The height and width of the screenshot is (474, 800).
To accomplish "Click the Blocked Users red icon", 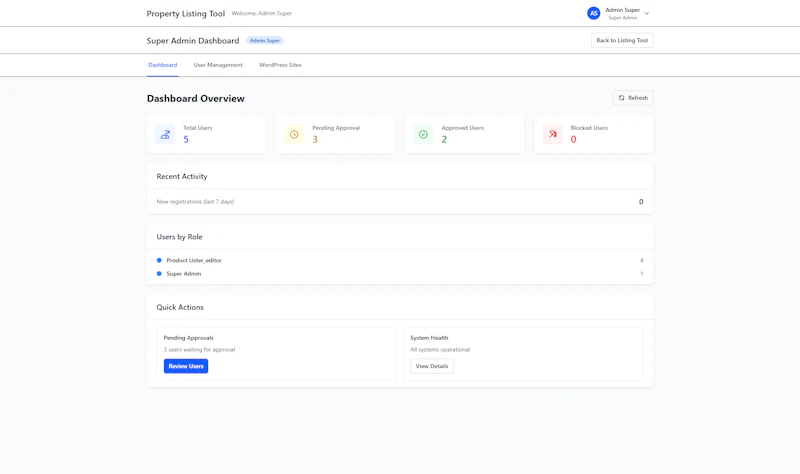I will pos(553,135).
